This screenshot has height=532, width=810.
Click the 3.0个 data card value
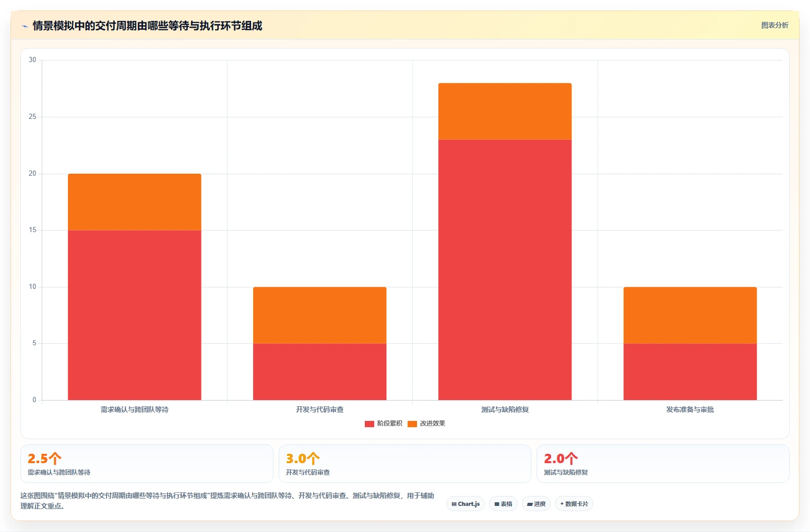pyautogui.click(x=303, y=458)
